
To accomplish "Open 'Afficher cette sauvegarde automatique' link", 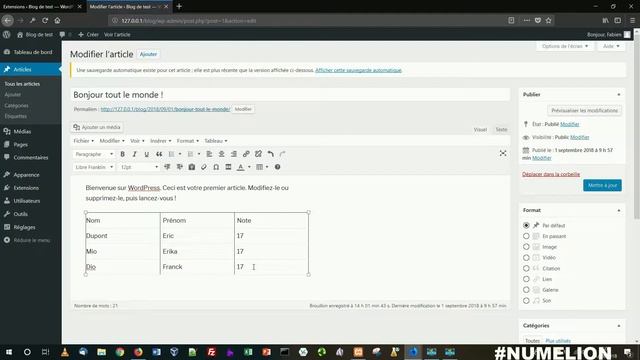I will pyautogui.click(x=358, y=70).
